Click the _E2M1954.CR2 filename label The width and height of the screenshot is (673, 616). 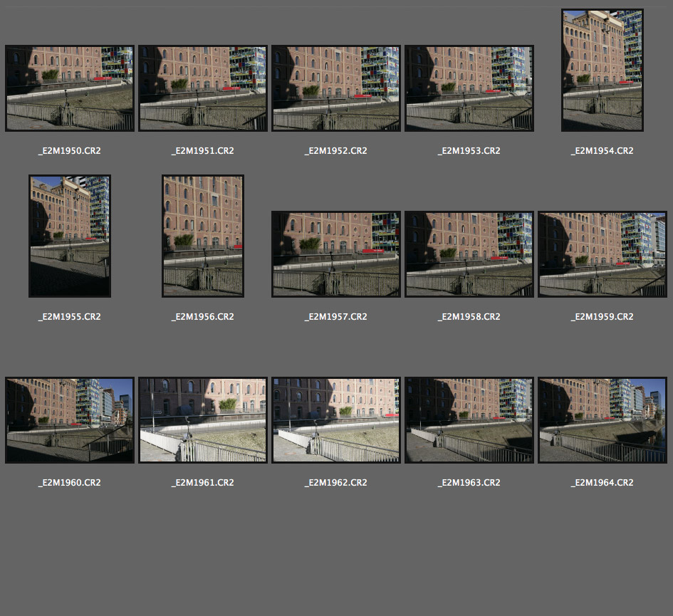(x=602, y=151)
